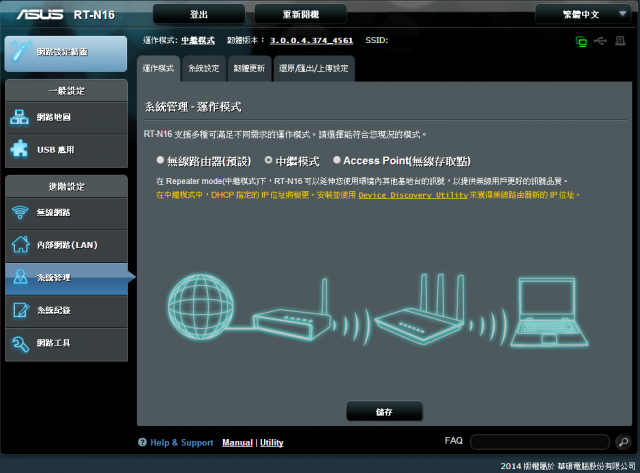This screenshot has width=640, height=473.
Task: Click the LAN house icon
Action: click(20, 244)
